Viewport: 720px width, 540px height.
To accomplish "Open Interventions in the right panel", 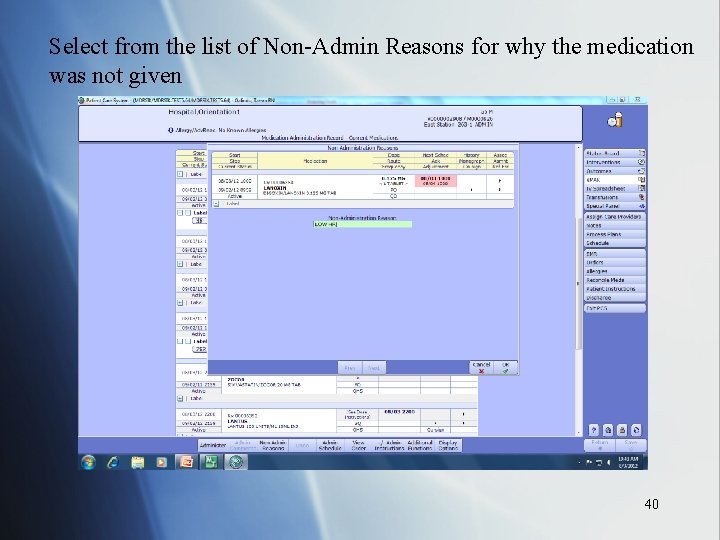I will coord(615,162).
